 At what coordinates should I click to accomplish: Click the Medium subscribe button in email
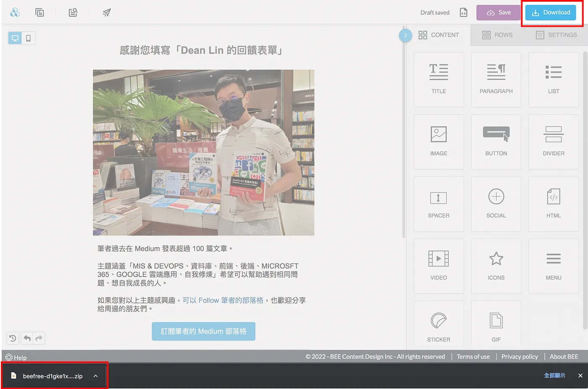204,332
